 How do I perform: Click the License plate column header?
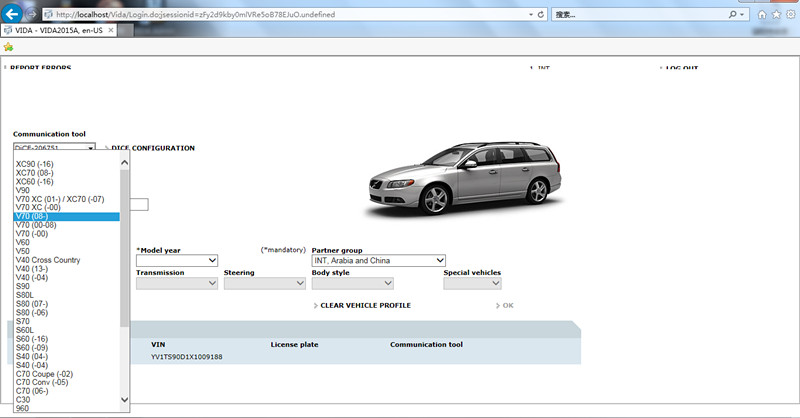point(294,345)
